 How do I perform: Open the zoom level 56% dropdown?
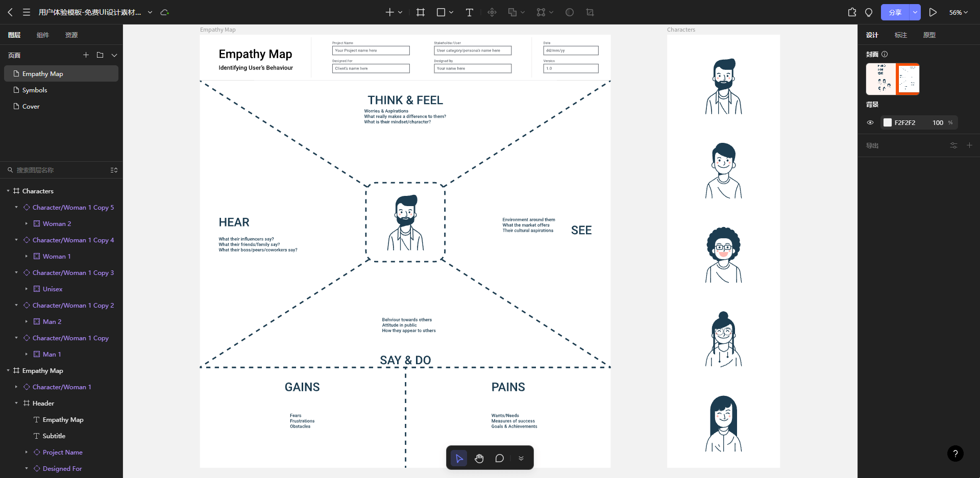click(958, 12)
